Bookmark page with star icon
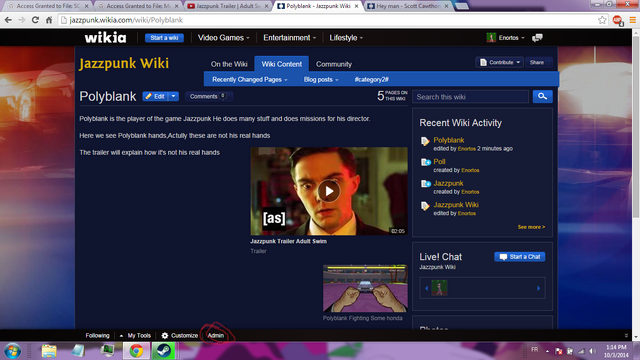The height and width of the screenshot is (360, 640). click(602, 20)
